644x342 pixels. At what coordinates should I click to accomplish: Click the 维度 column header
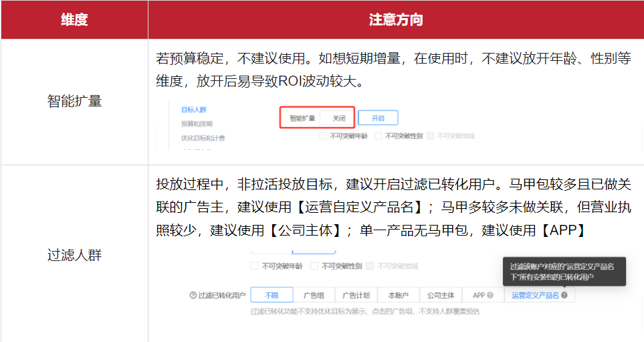pyautogui.click(x=74, y=19)
